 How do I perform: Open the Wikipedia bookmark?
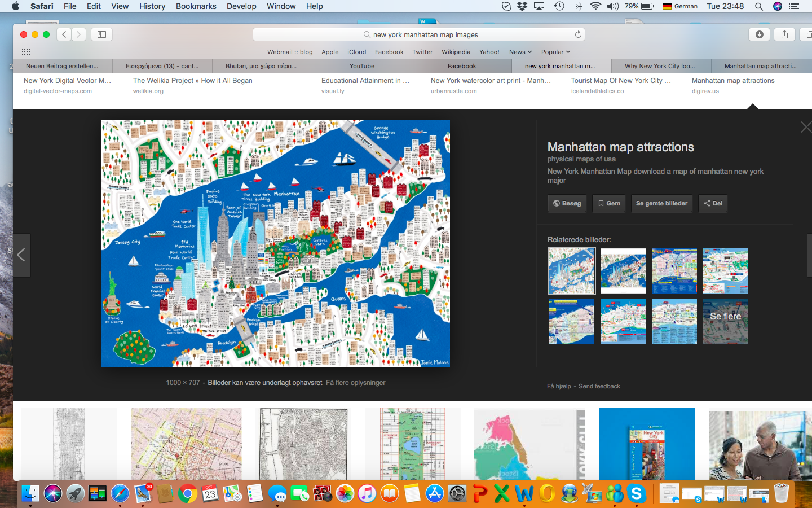point(456,52)
